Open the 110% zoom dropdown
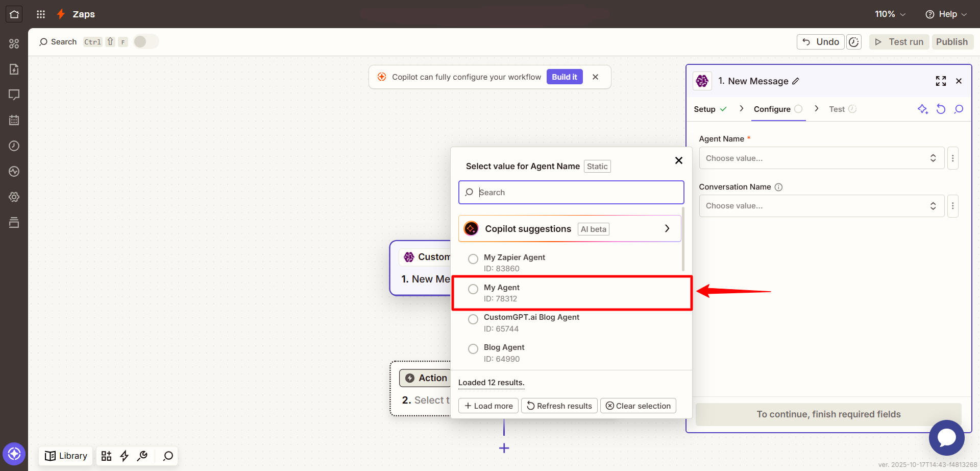Screen dimensions: 980x471 890,14
